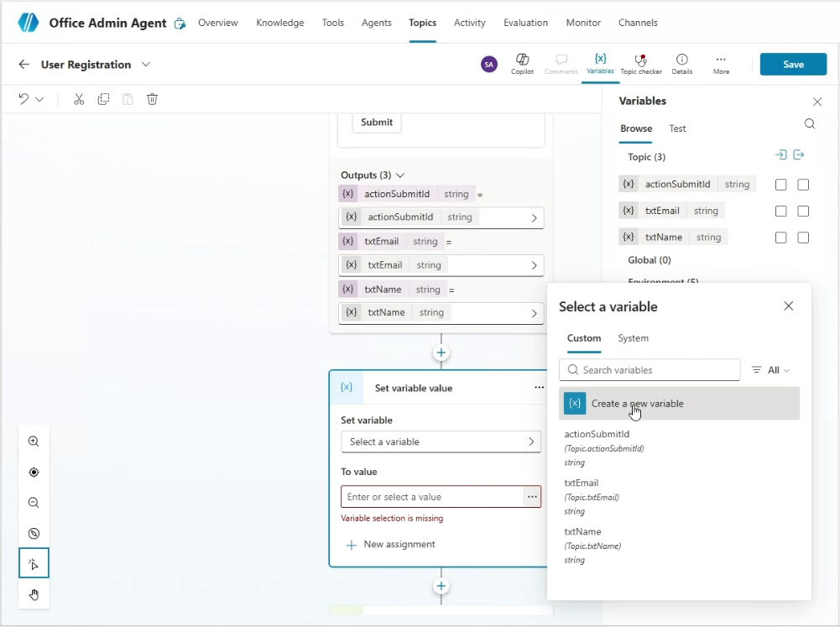Show topic Details info icon
This screenshot has height=627, width=840.
pyautogui.click(x=682, y=64)
